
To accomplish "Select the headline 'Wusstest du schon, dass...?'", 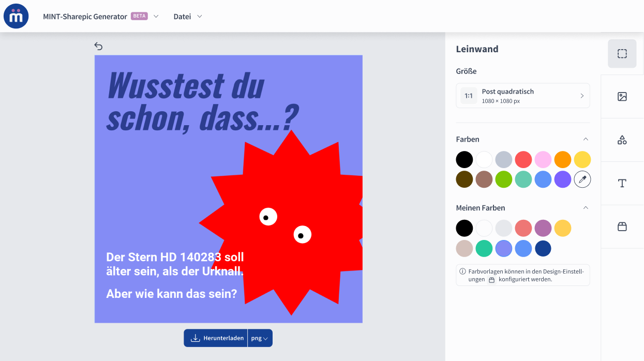I will click(202, 102).
